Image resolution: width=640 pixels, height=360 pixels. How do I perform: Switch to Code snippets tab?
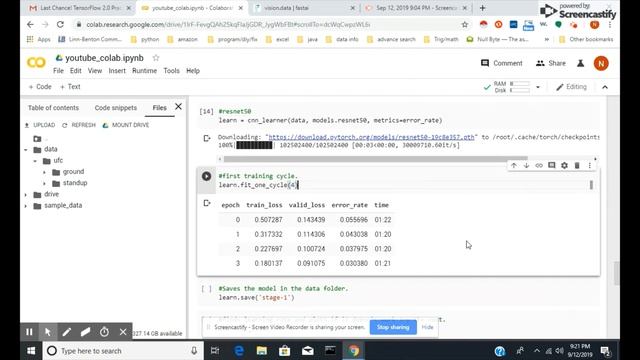coord(116,108)
